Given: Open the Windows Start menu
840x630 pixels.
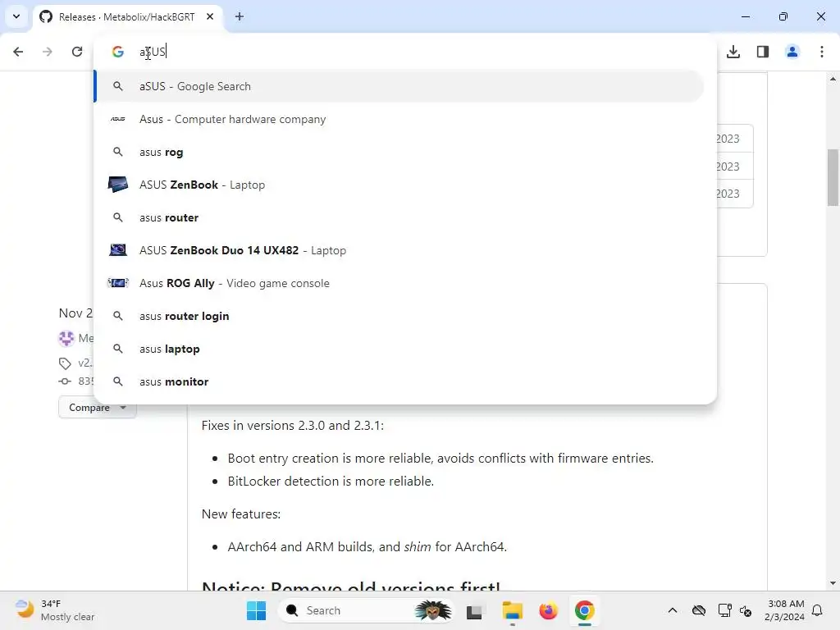Looking at the screenshot, I should pyautogui.click(x=256, y=610).
